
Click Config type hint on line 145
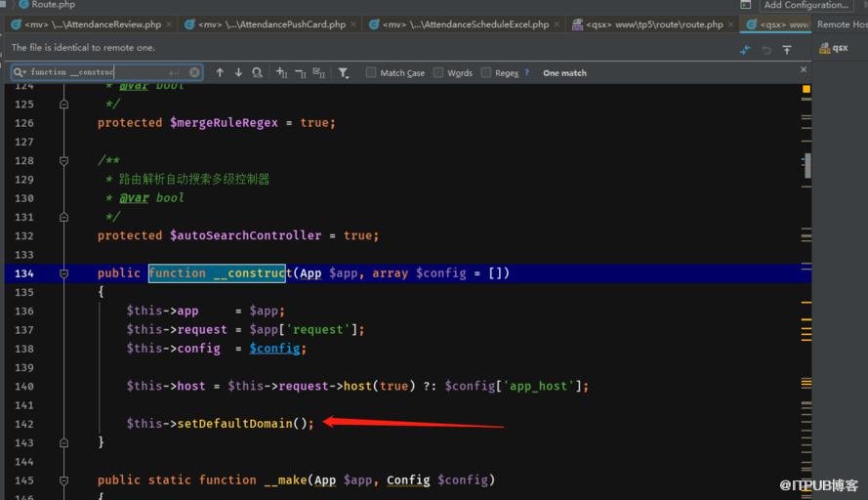coord(408,480)
